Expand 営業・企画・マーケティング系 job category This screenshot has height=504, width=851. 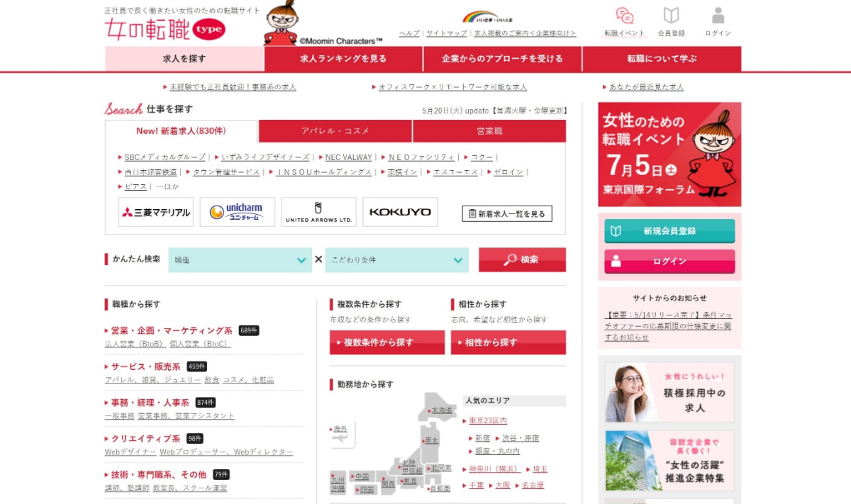point(172,330)
